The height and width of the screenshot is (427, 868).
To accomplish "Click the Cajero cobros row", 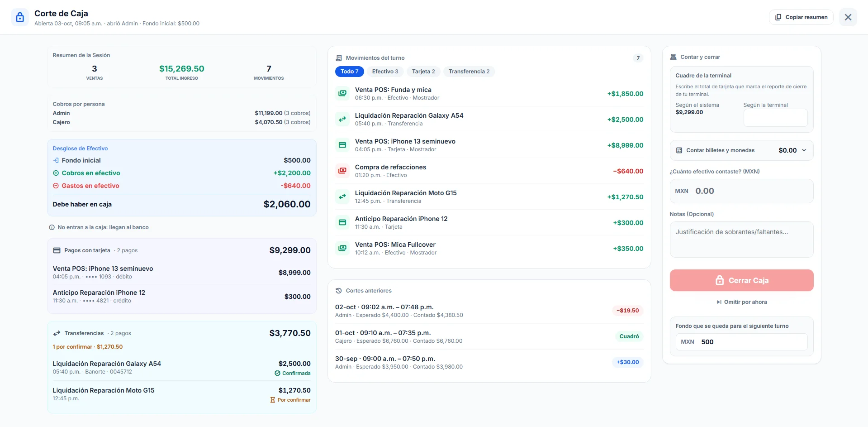I will [x=181, y=122].
